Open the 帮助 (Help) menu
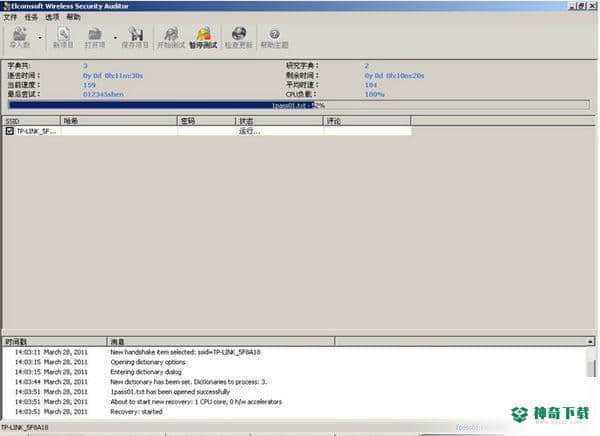The width and height of the screenshot is (600, 436). point(73,17)
